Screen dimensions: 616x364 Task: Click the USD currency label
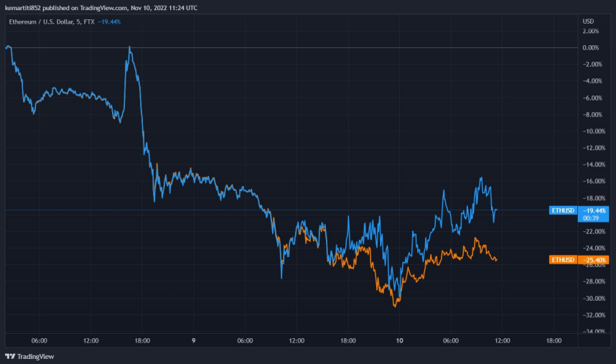tap(588, 22)
